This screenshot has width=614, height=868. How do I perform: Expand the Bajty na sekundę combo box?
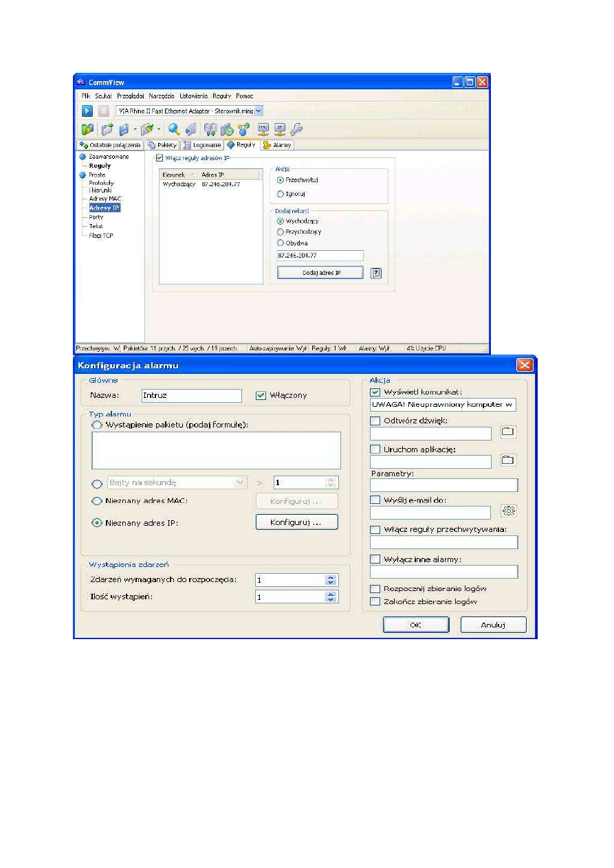(x=240, y=483)
